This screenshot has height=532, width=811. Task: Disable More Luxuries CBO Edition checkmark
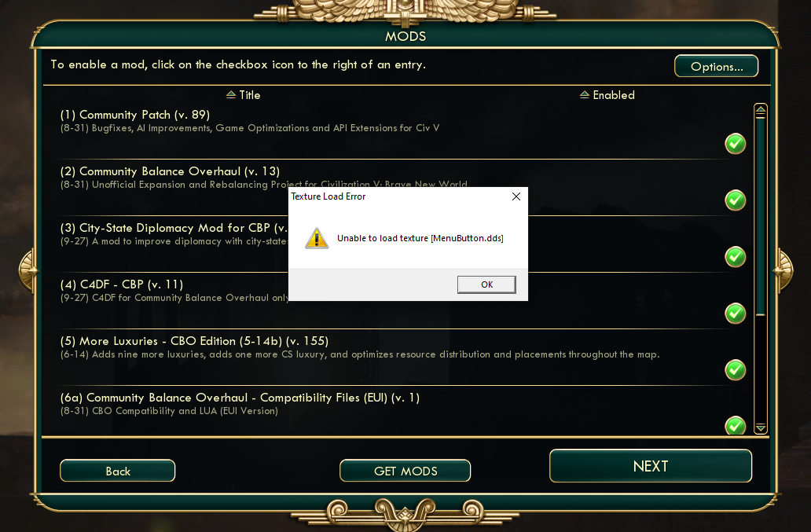735,370
